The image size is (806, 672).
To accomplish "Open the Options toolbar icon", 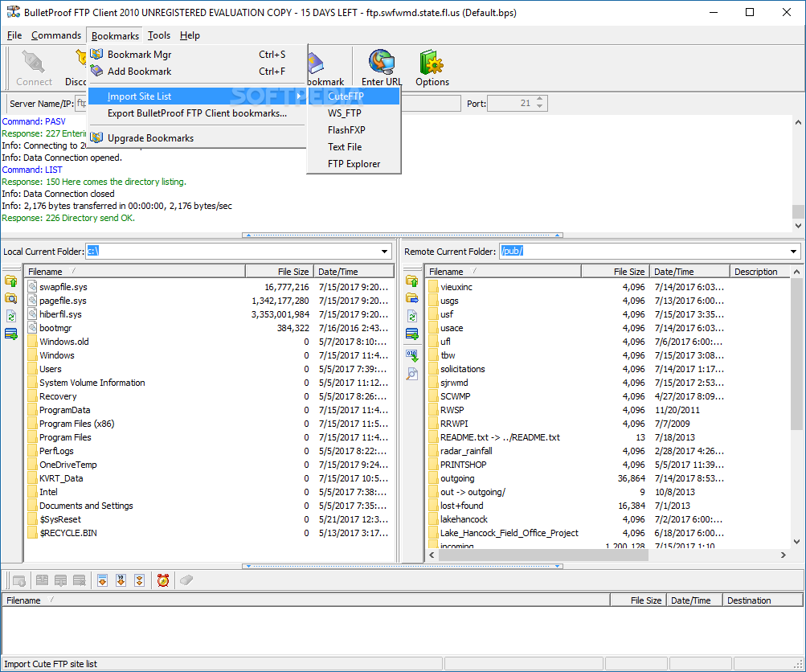I will [x=432, y=68].
